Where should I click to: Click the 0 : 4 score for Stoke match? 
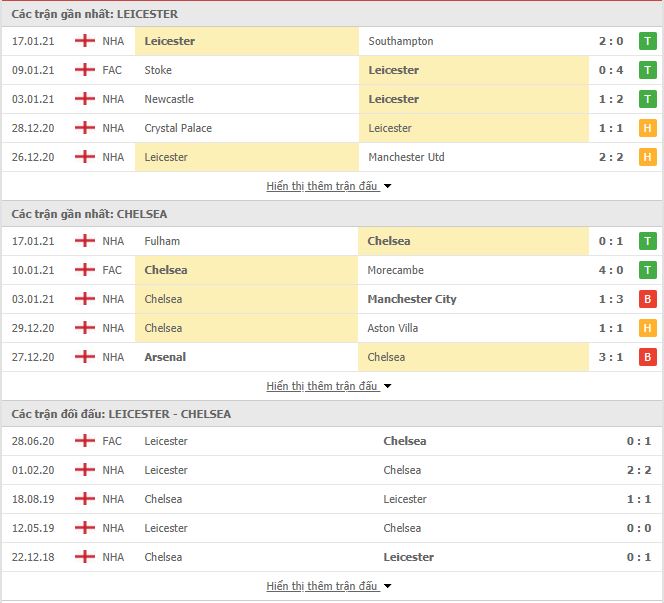point(611,70)
